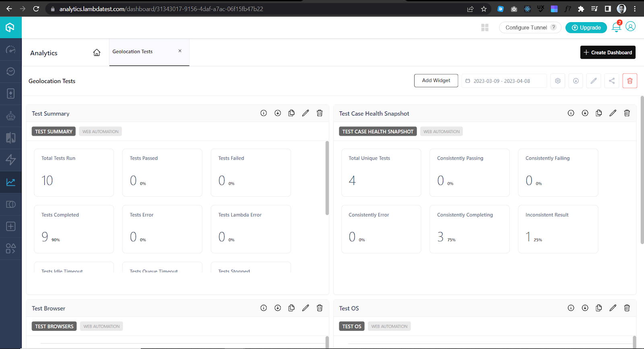Select the TEST BROWSERS tag

(54, 326)
